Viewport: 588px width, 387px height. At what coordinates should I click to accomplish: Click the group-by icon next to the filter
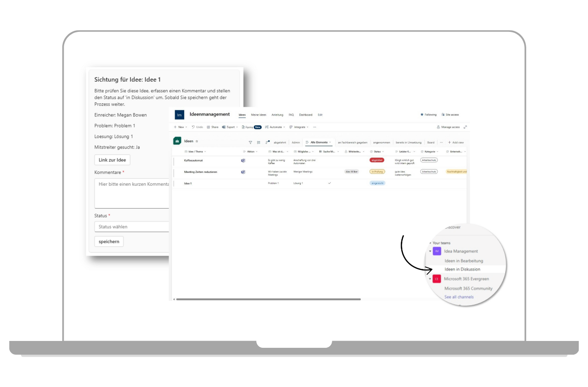point(259,143)
